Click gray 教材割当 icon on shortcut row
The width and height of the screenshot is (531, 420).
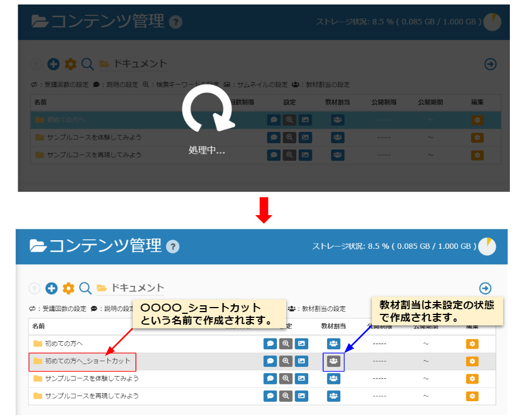pyautogui.click(x=334, y=361)
